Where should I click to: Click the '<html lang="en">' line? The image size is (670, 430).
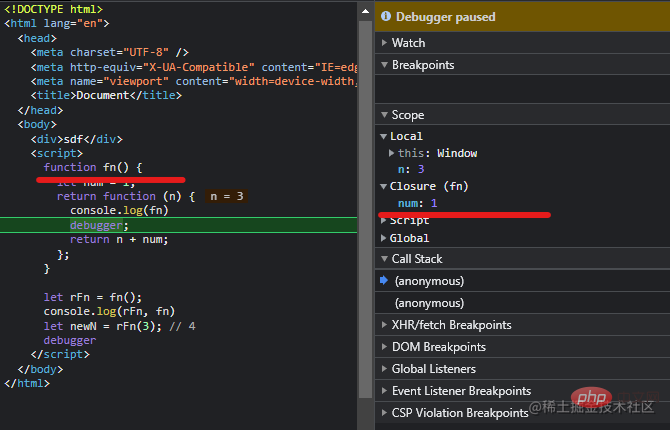[57, 24]
